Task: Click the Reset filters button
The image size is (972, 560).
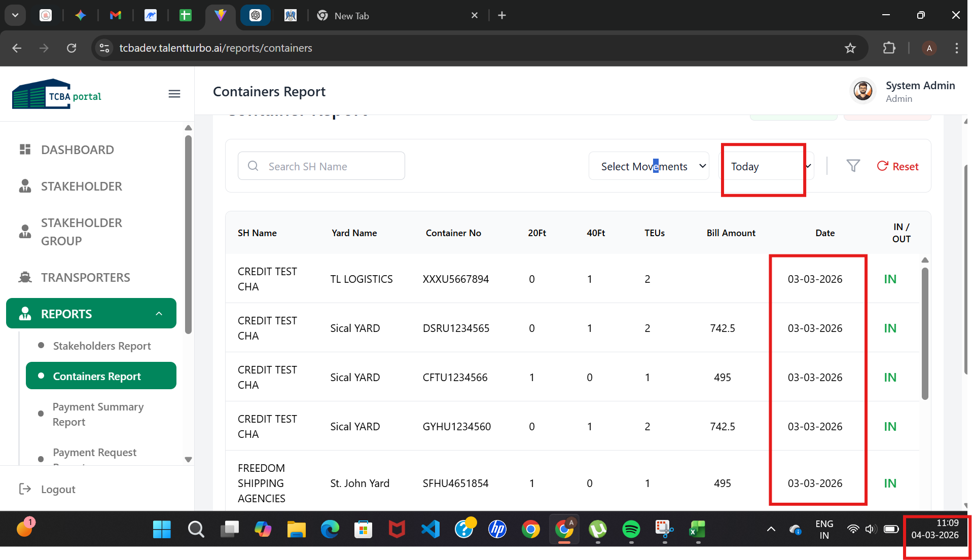Action: (897, 166)
